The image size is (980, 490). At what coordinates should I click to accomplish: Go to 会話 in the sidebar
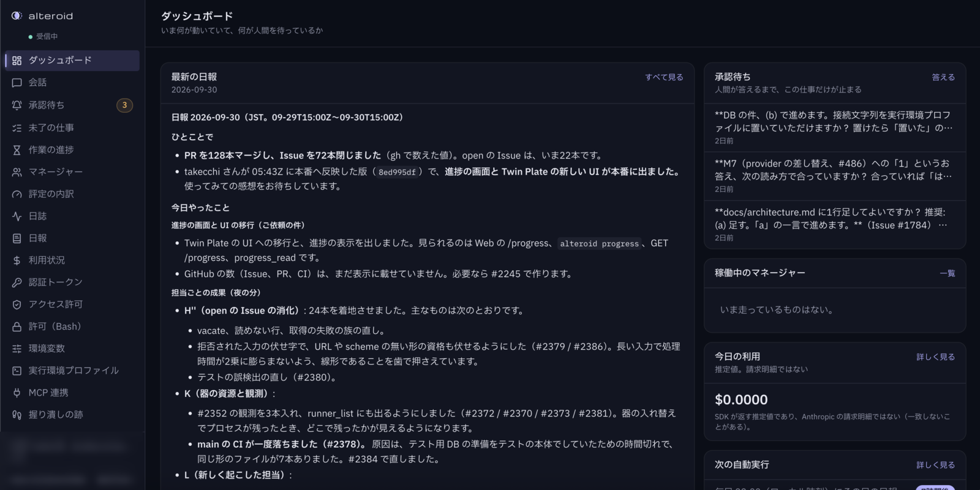pos(72,83)
